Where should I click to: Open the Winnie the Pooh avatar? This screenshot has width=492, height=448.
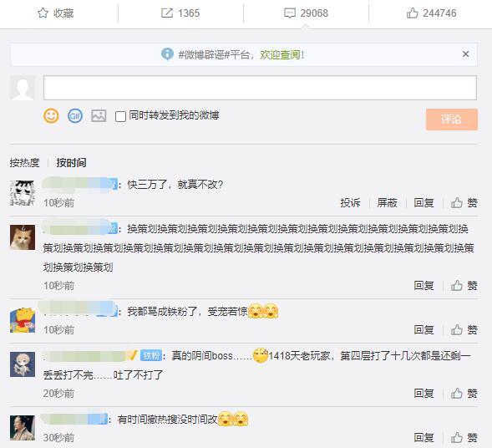click(x=23, y=320)
